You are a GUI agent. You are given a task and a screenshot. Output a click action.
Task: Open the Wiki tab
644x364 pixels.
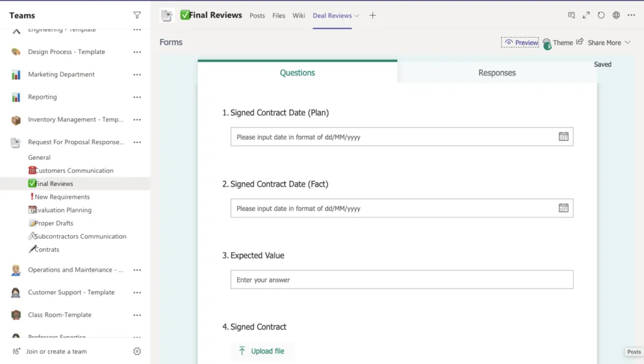click(299, 16)
